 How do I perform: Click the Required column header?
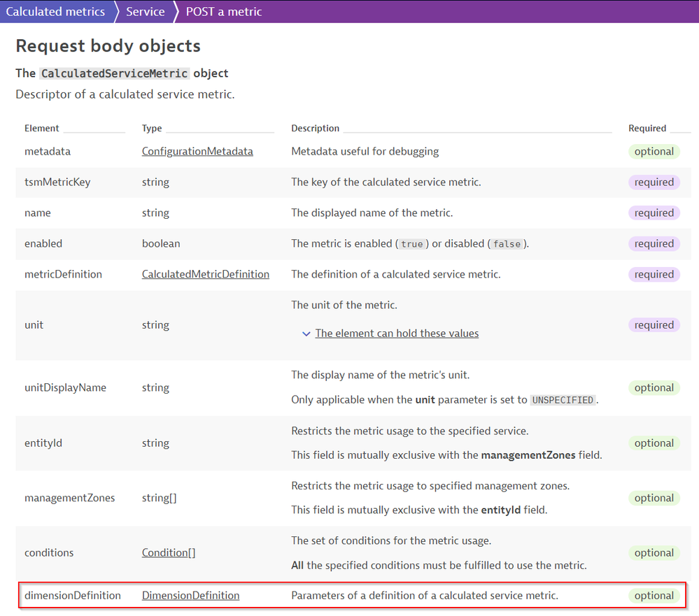click(647, 128)
